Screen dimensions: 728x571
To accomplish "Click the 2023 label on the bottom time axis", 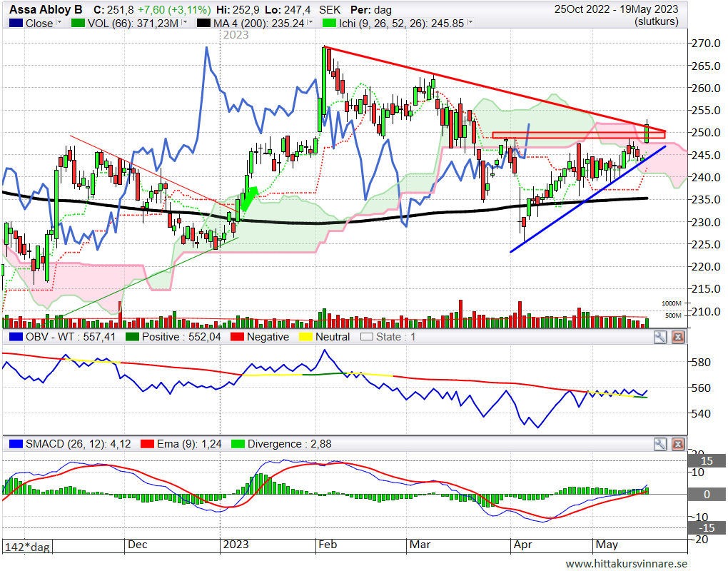I will pos(236,545).
